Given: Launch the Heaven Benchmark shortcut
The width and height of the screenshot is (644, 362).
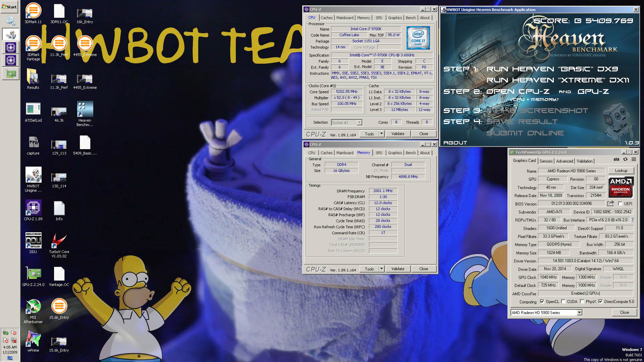Looking at the screenshot, I should click(x=85, y=114).
